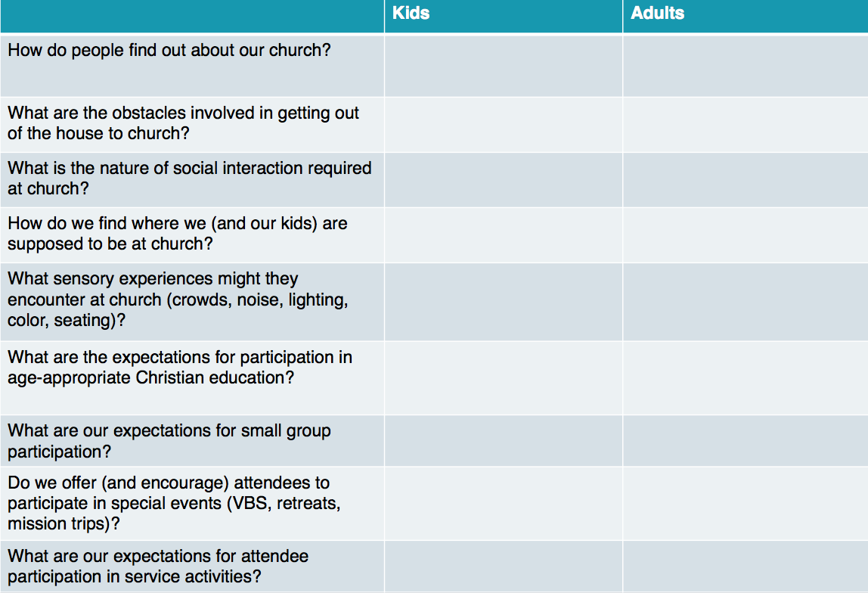Click the Adults cell for service activities row
868x593 pixels.
[745, 566]
